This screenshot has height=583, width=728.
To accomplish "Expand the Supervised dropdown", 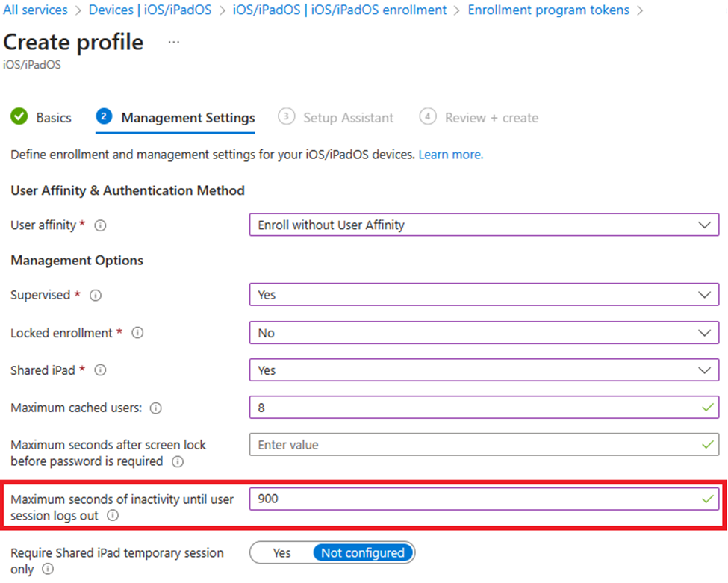I will (x=485, y=294).
